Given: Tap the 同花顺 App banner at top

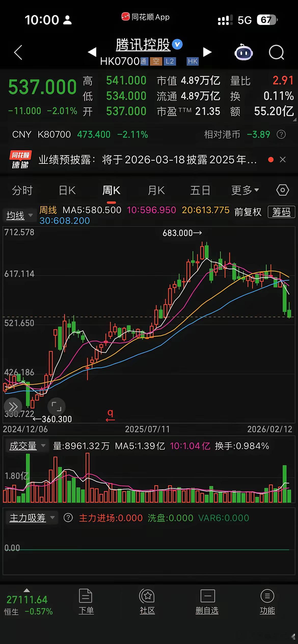Looking at the screenshot, I should click(145, 17).
